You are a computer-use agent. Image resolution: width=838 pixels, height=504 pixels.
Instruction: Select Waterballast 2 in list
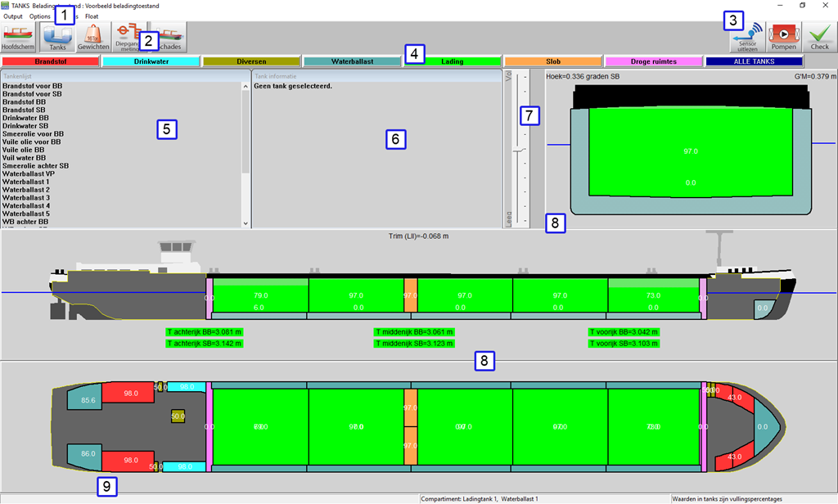click(x=26, y=190)
